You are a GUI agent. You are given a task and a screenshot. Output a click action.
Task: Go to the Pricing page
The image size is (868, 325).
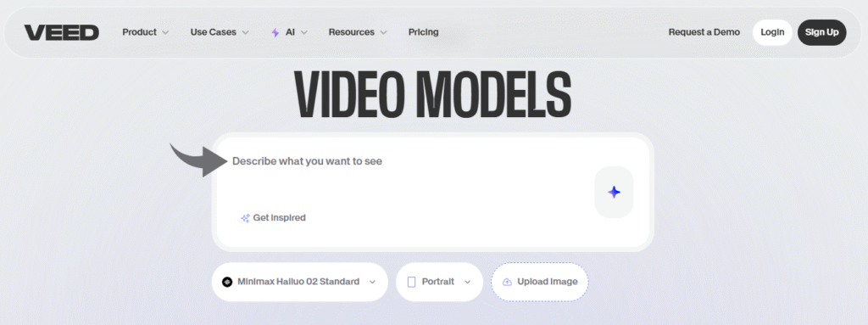[x=424, y=32]
